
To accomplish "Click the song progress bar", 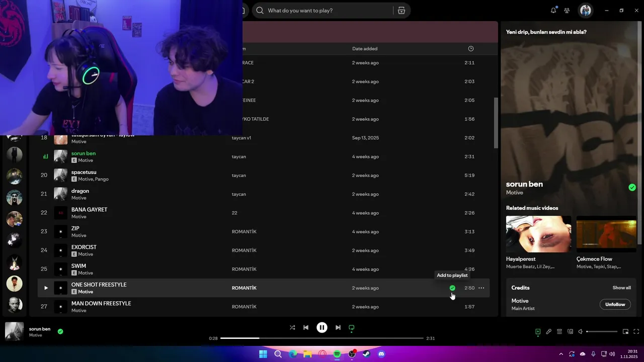I will 322,338.
